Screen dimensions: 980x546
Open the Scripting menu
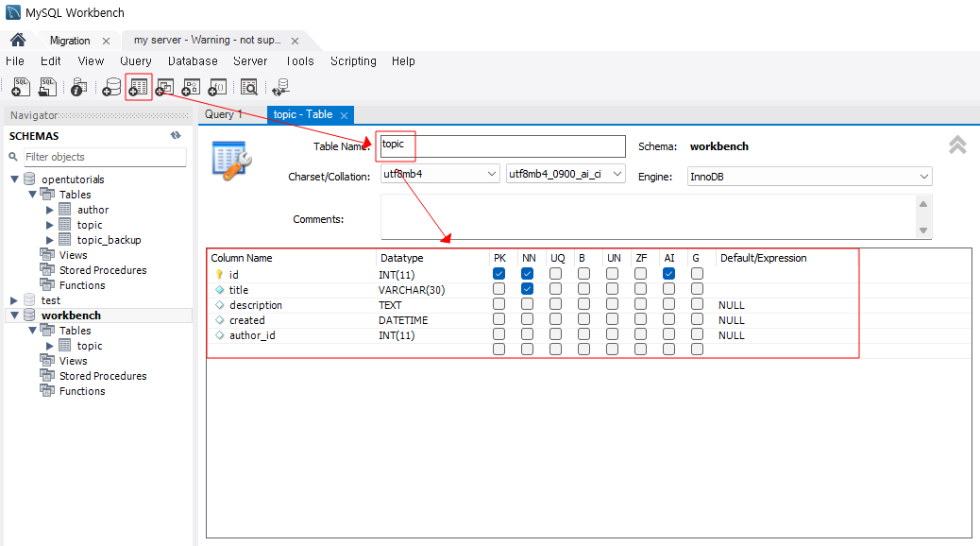click(353, 60)
